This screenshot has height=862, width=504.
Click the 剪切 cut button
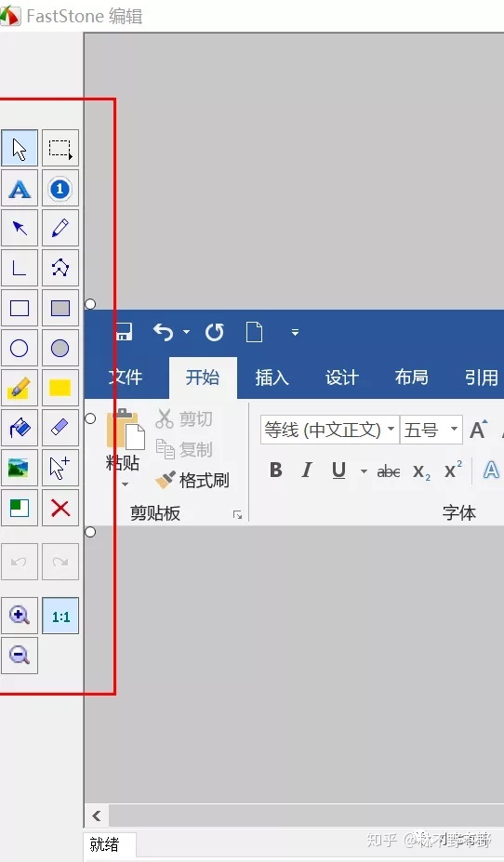pos(184,418)
